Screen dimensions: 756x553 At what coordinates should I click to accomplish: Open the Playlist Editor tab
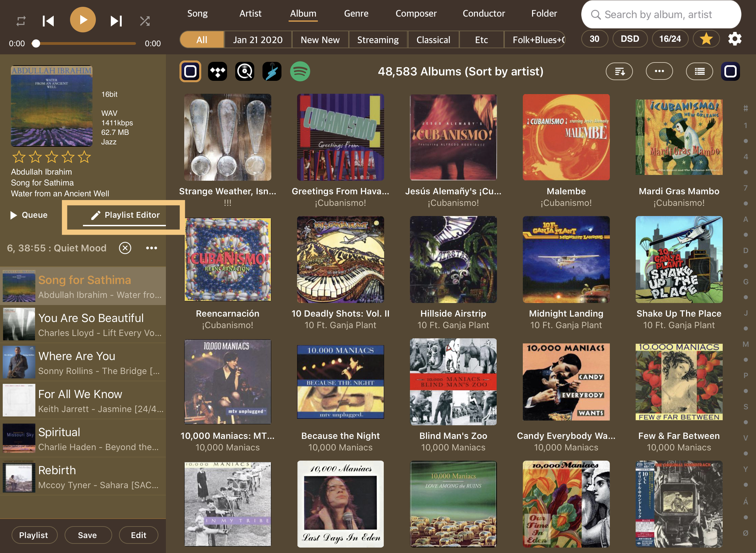coord(124,215)
